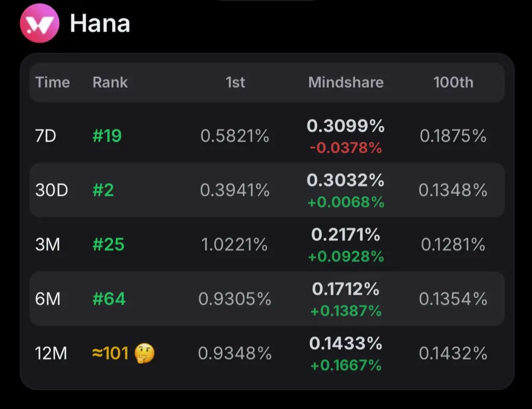The image size is (532, 409).
Task: Select the 7D time row
Action: [267, 136]
